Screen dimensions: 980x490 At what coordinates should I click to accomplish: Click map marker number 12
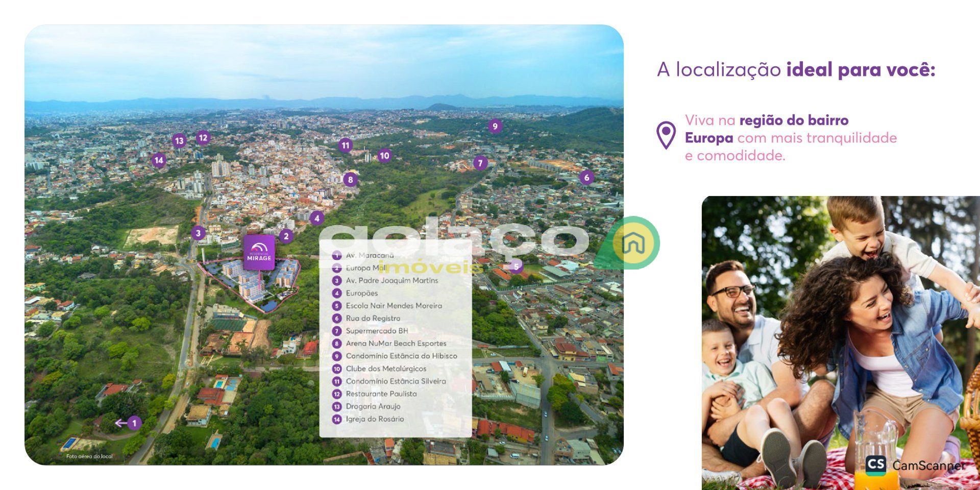(x=203, y=137)
